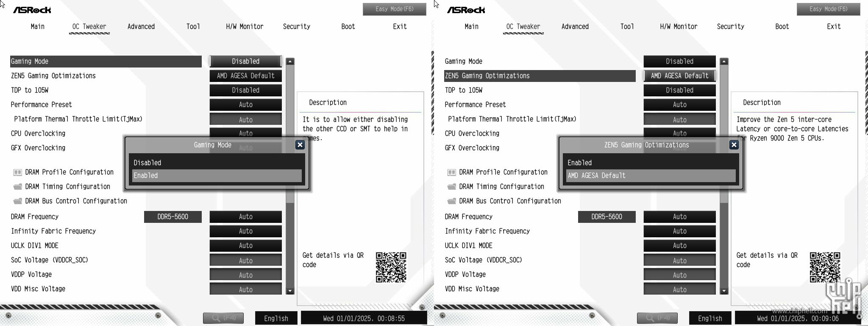Open TDP to 105W Disabled value, right screen

coord(680,90)
